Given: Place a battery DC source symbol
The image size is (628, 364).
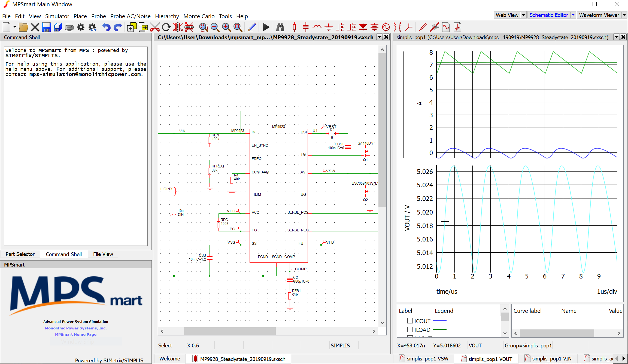Looking at the screenshot, I should (x=374, y=27).
